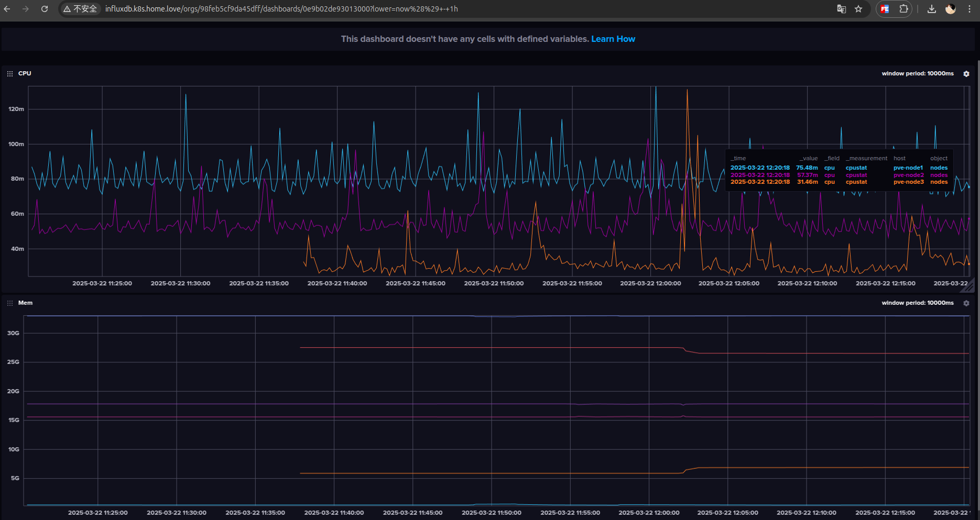
Task: Click the CPU cell title
Action: tap(24, 73)
